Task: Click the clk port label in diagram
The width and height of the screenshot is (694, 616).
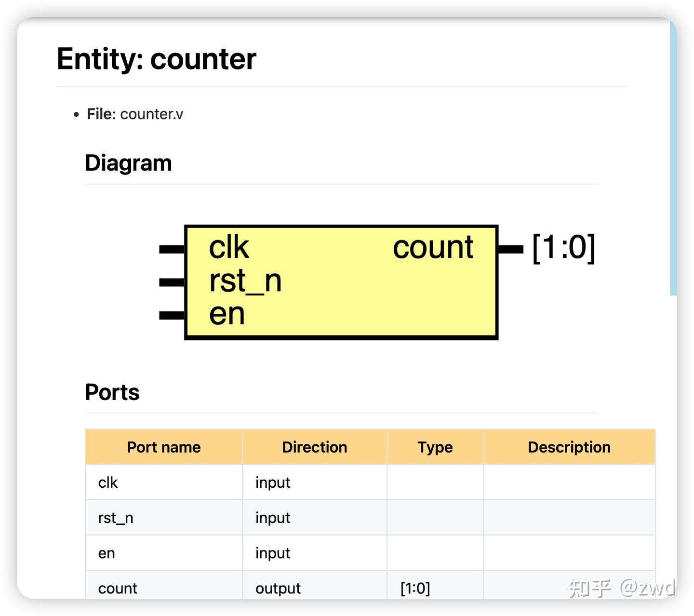Action: (x=228, y=248)
